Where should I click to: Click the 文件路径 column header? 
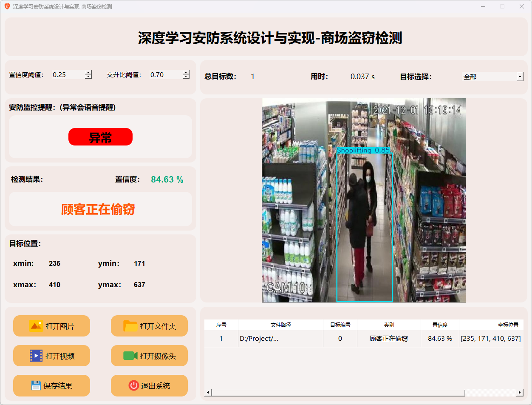[x=280, y=325]
